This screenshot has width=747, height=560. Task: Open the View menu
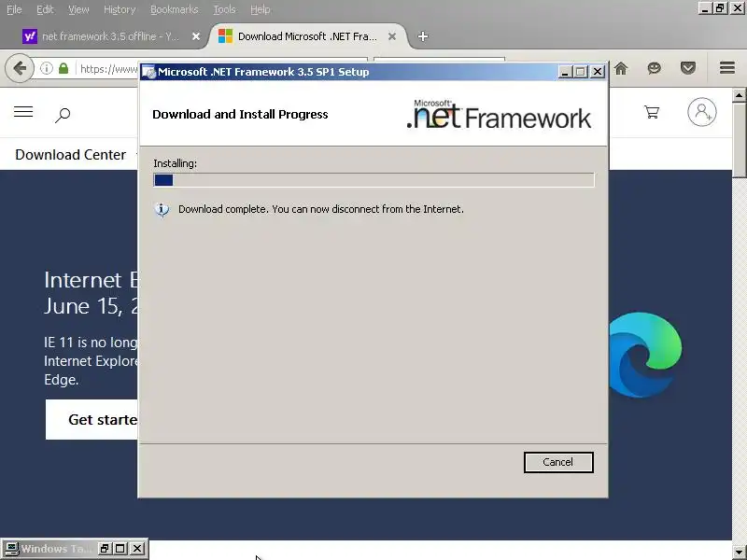[x=78, y=9]
